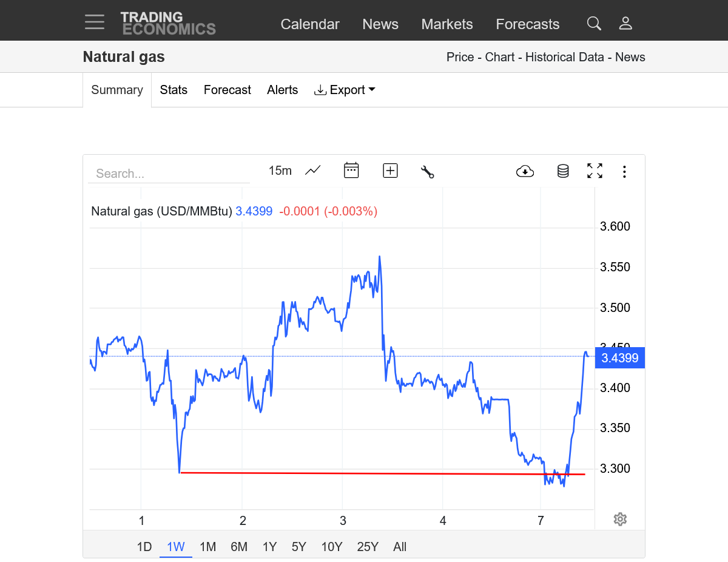728x562 pixels.
Task: Expand the Export dropdown
Action: pyautogui.click(x=345, y=90)
